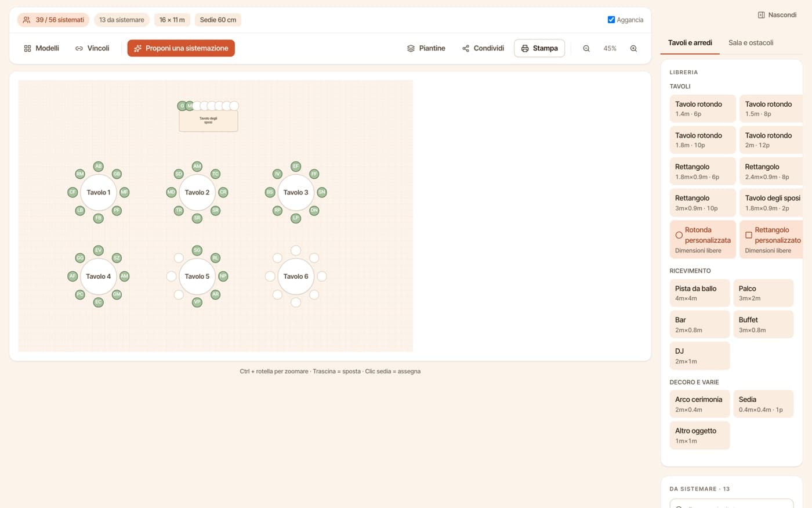Open the Vincoli constraints

[x=92, y=48]
